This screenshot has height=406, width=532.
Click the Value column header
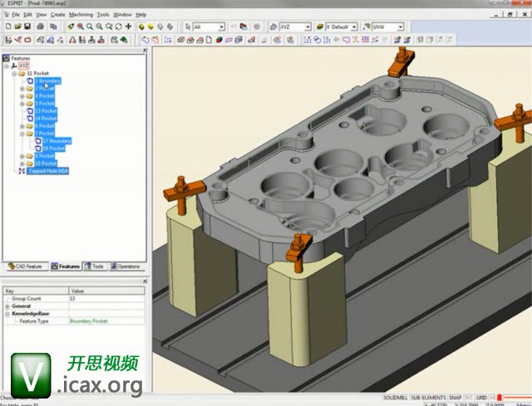pyautogui.click(x=106, y=291)
